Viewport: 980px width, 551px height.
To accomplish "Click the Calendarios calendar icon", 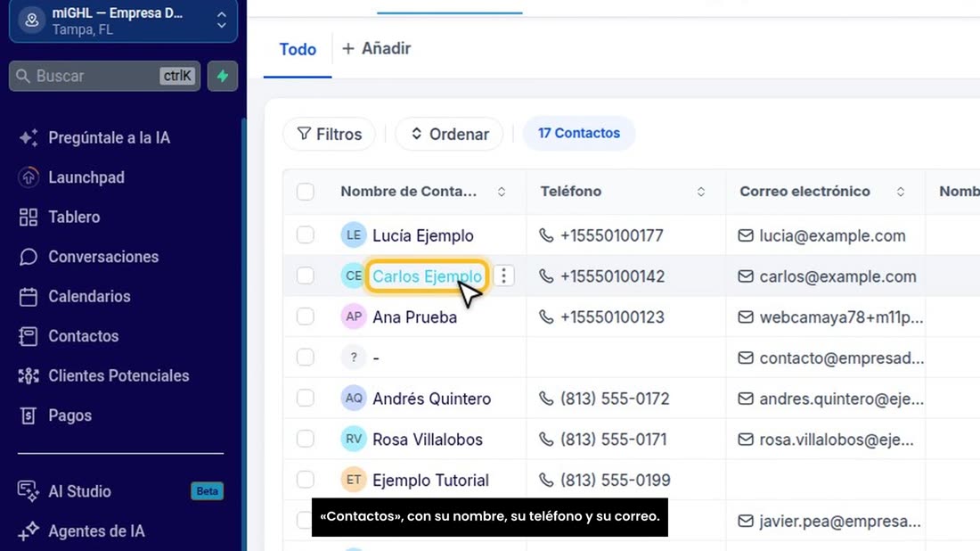I will point(29,296).
